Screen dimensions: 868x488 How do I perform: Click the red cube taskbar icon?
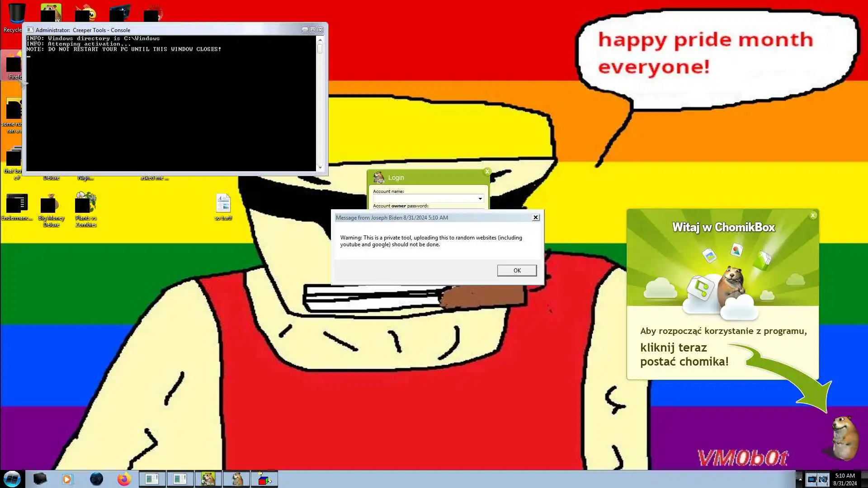[x=264, y=479]
